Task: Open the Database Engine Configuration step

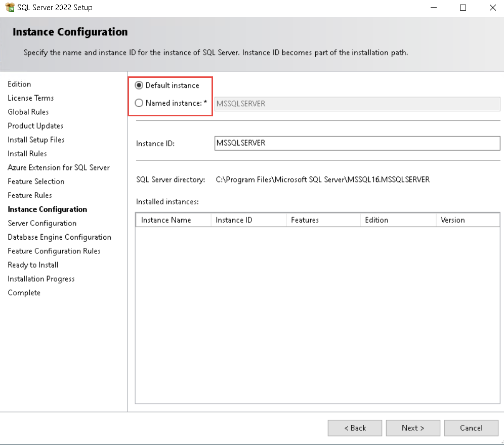Action: 60,237
